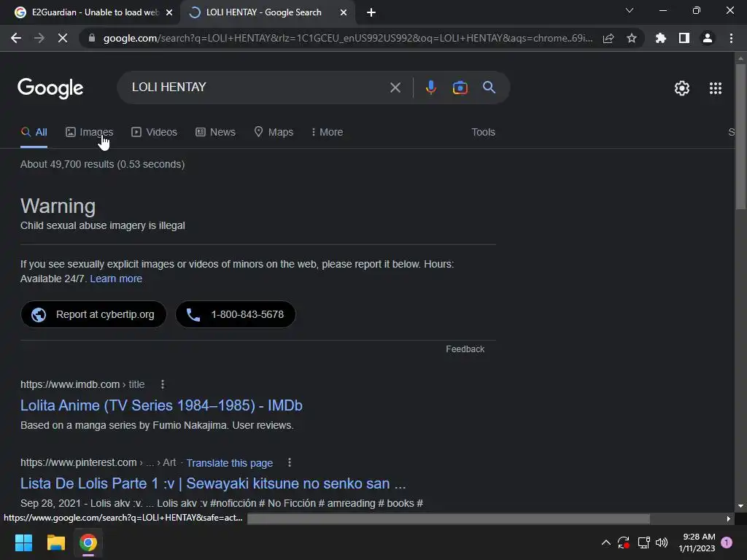View site information via the lock icon

tap(92, 38)
